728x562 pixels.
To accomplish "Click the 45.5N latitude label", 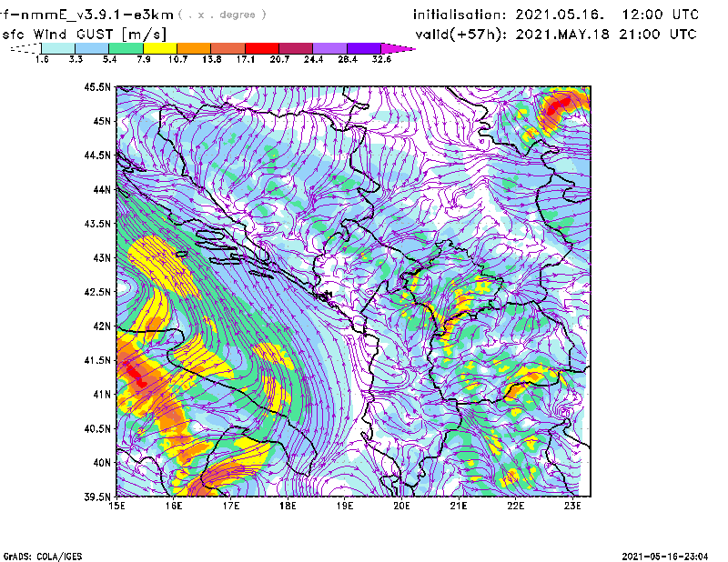I will point(97,86).
